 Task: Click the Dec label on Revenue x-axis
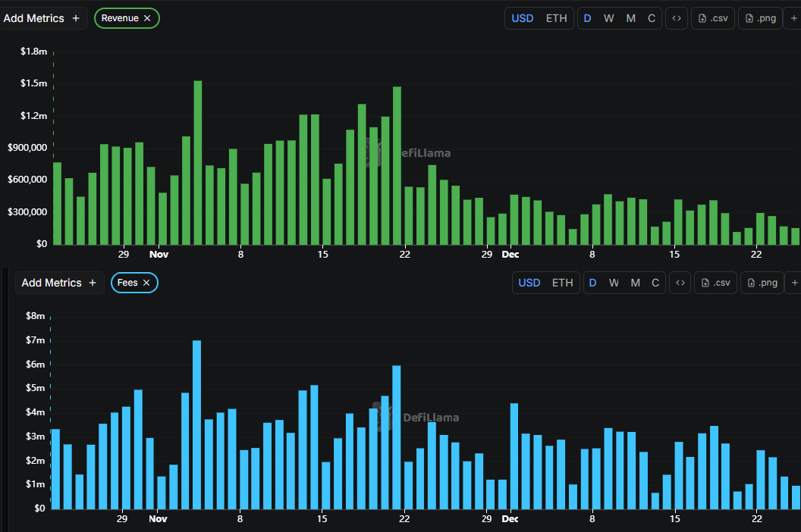click(510, 255)
